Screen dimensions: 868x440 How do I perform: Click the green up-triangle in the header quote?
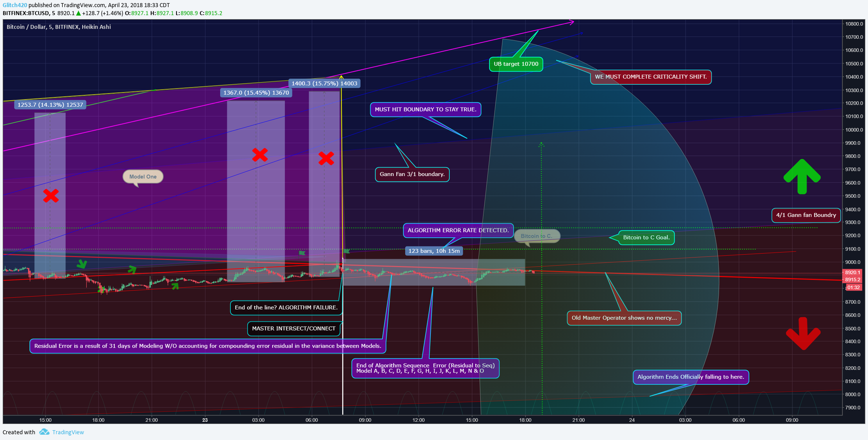(x=78, y=13)
